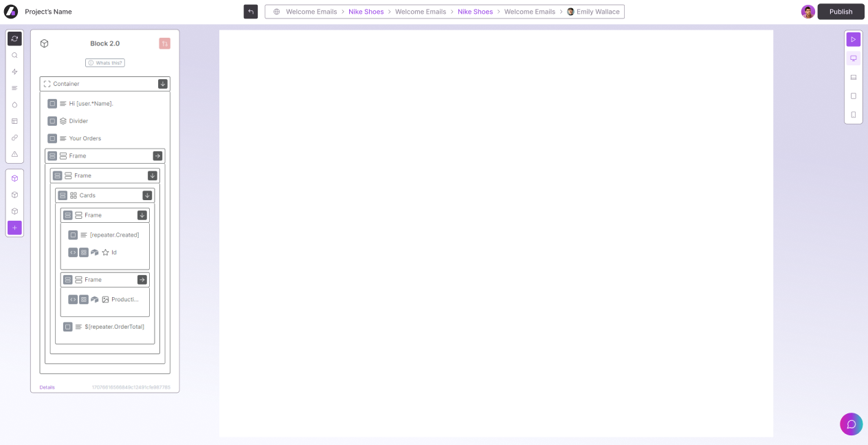868x445 pixels.
Task: Switch to laptop preview size
Action: point(854,77)
